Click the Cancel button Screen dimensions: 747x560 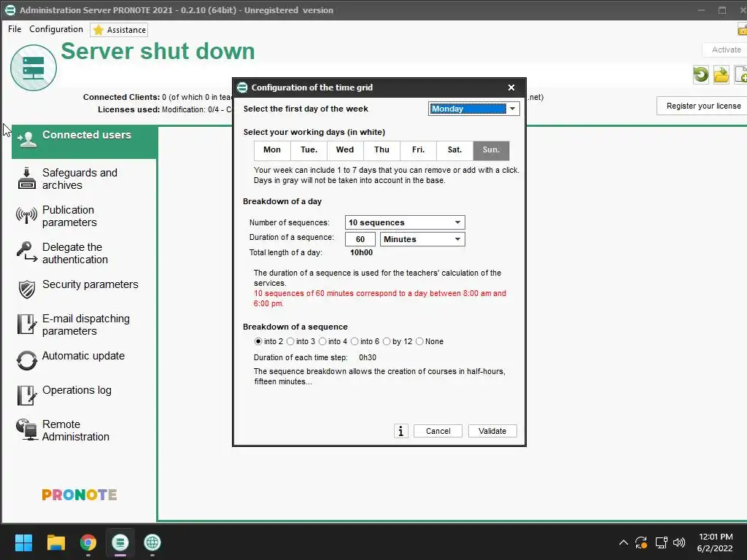438,431
